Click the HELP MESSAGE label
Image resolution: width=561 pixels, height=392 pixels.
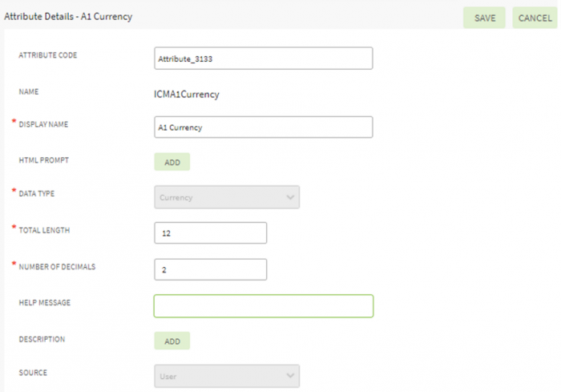click(x=44, y=303)
